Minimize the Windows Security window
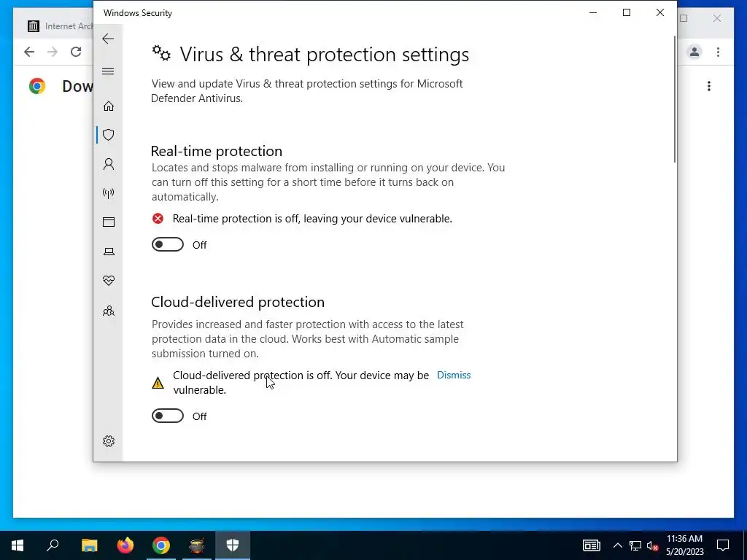 tap(593, 13)
